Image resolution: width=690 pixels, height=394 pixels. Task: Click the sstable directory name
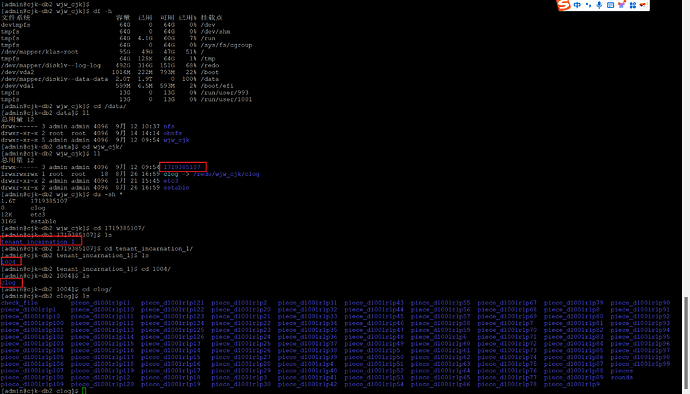pos(176,188)
